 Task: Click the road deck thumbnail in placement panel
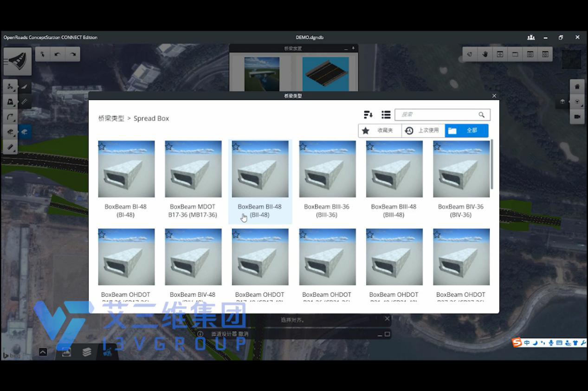325,74
